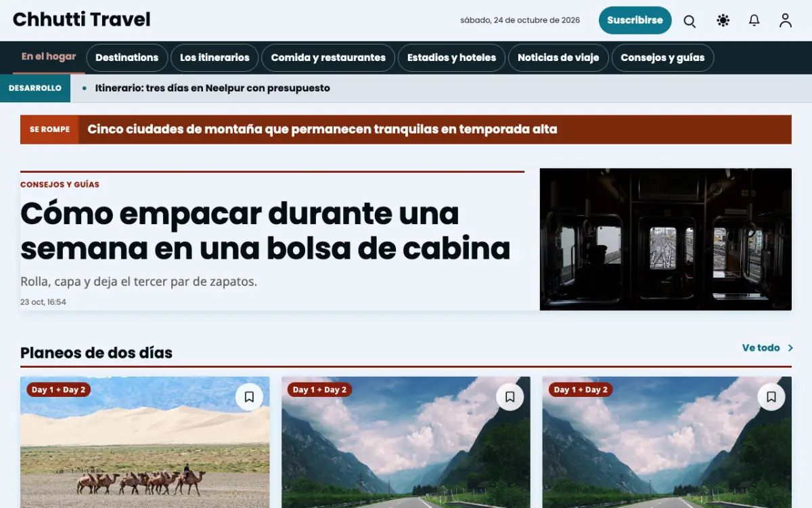Open Consejos y guías nav item
The image size is (812, 508).
(x=662, y=58)
